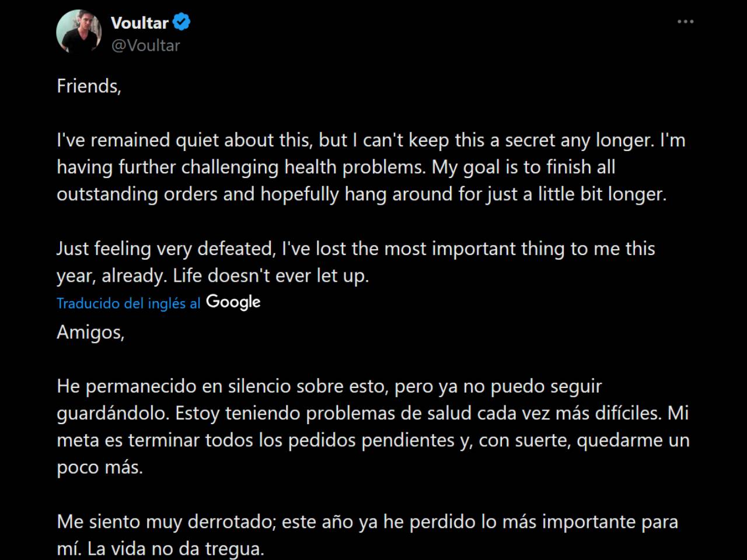
Task: Click the short line 'poco más.'
Action: (x=100, y=467)
